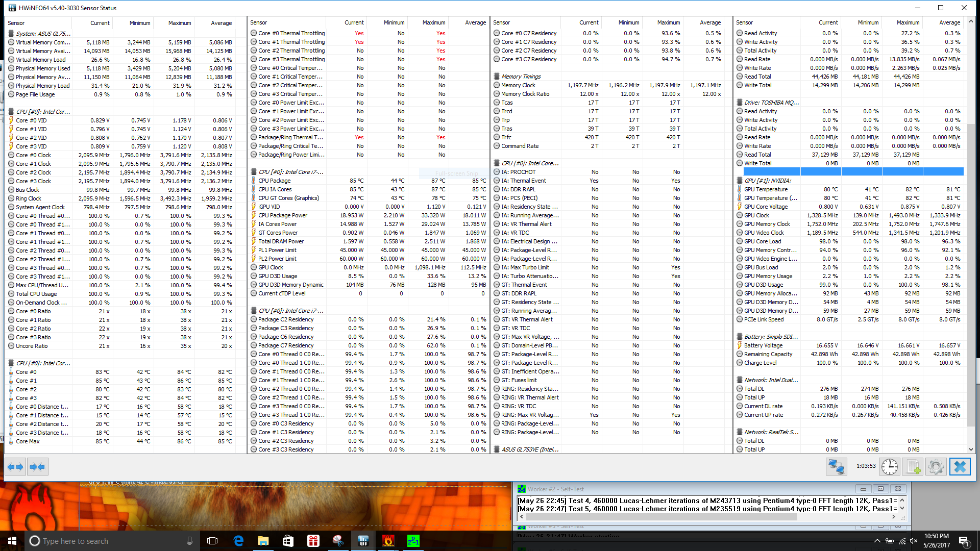The image size is (980, 551).
Task: Click the blue X close sensors icon
Action: click(960, 466)
